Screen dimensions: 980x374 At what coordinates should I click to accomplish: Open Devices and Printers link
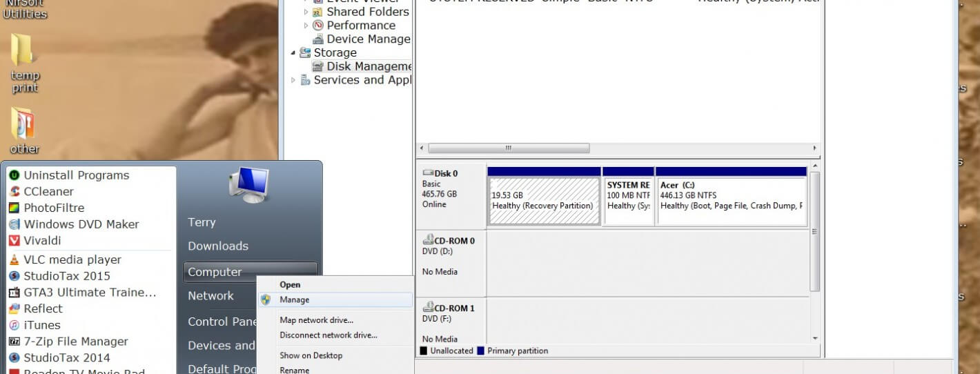click(222, 346)
